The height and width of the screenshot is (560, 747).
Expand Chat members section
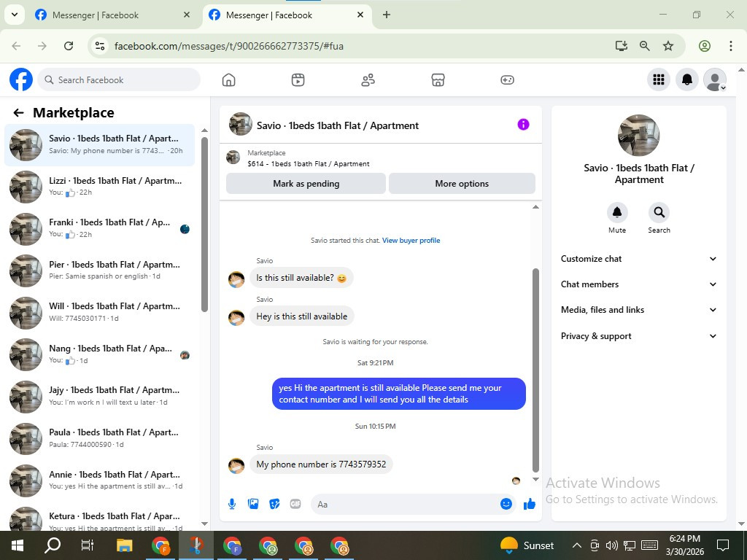click(639, 284)
